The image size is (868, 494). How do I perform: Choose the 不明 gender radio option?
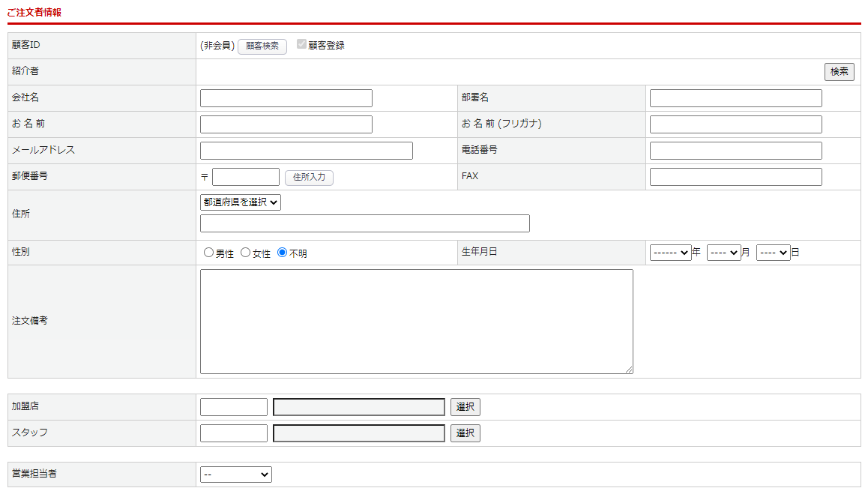(x=283, y=253)
